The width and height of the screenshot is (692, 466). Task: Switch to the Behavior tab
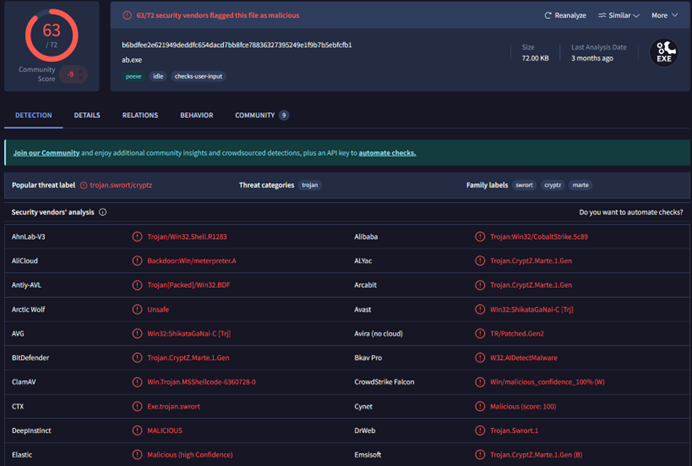click(196, 115)
